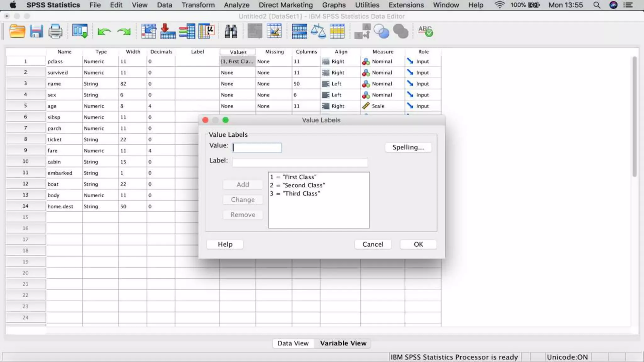Click the Recall recently used dialogs icon
This screenshot has width=644, height=362.
point(80,31)
